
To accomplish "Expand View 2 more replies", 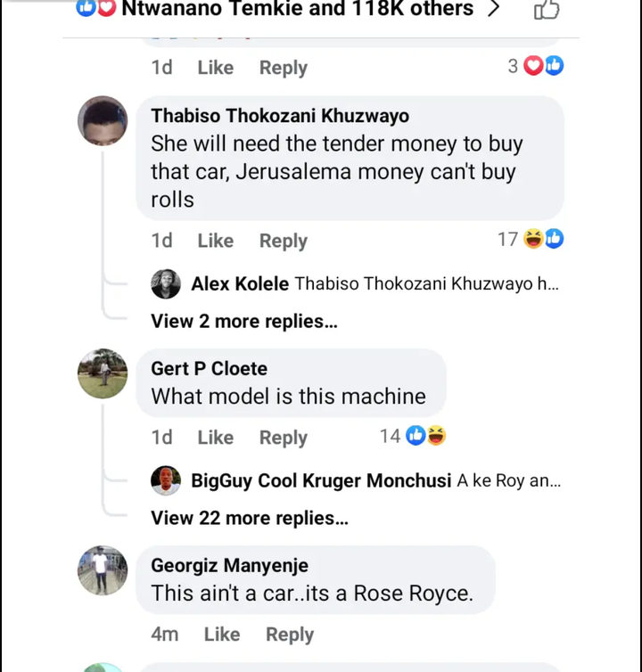I will point(244,321).
